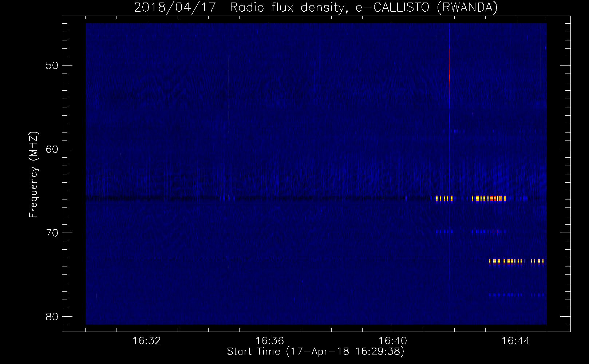
Task: Click the red vertical spike near 50 MHz
Action: tap(450, 69)
